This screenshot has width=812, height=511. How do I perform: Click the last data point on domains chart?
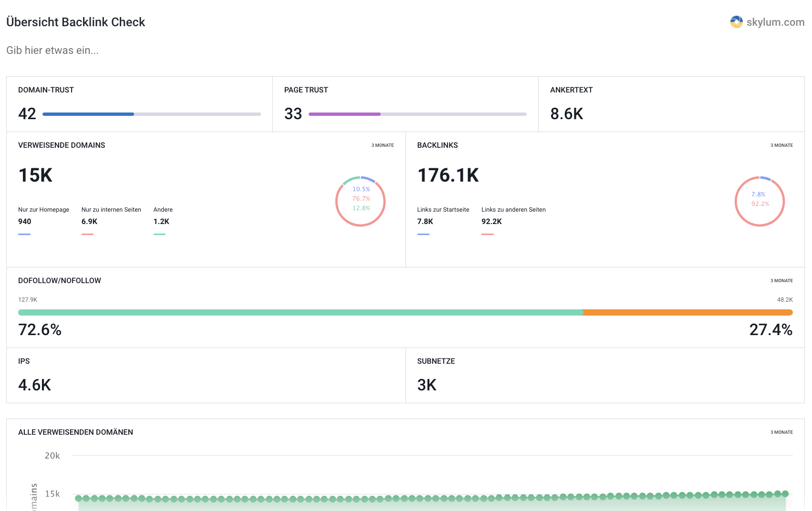tap(785, 494)
